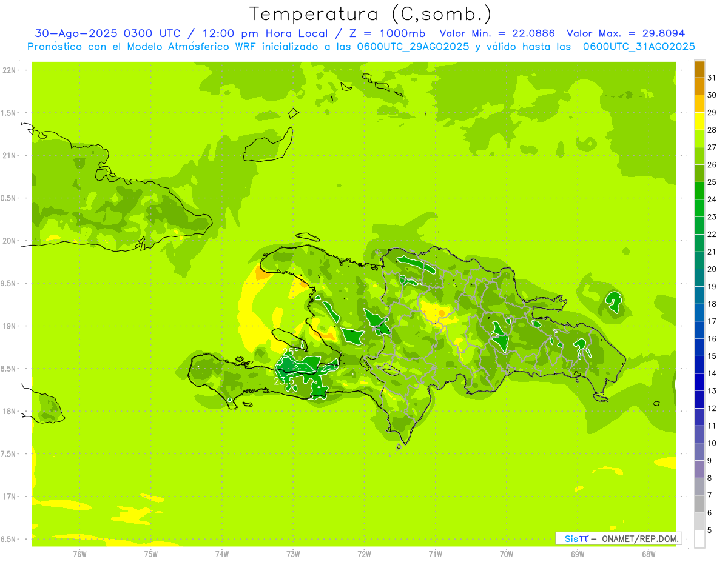
Task: Pick the teal swatch between legend 20 and 19
Action: (699, 278)
